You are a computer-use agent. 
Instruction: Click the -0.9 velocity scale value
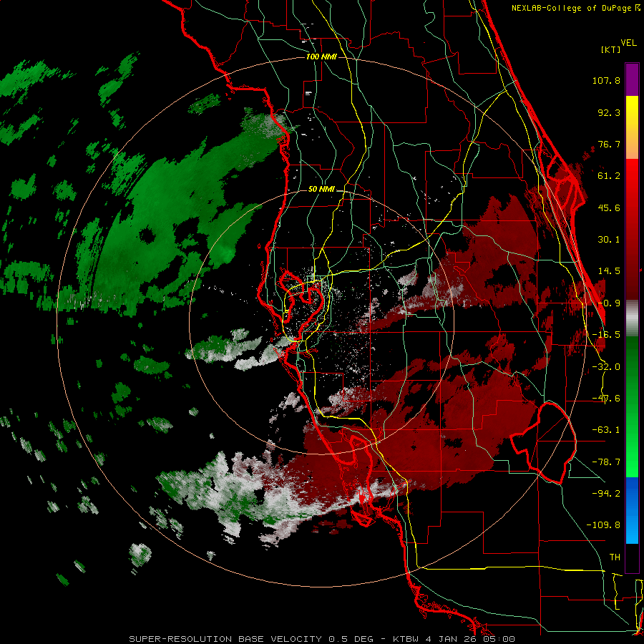pyautogui.click(x=610, y=303)
